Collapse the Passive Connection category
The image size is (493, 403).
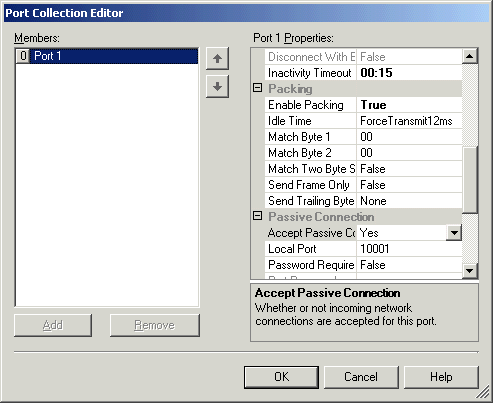(x=257, y=216)
